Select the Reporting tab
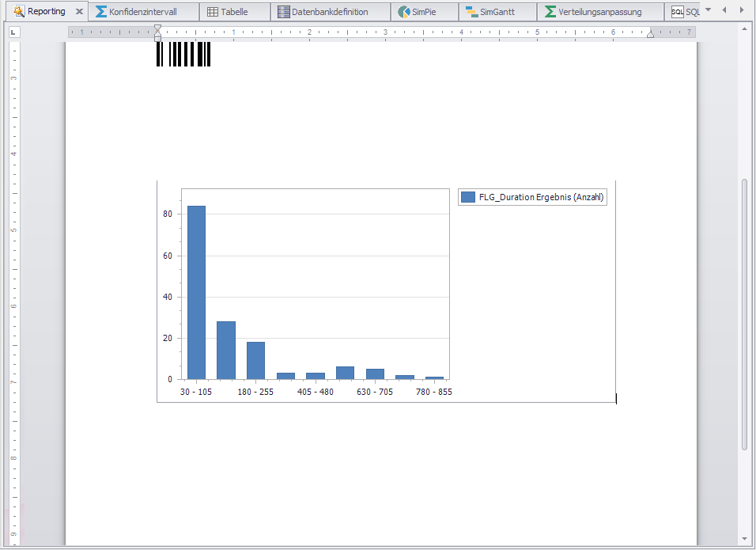This screenshot has height=550, width=756. 47,11
